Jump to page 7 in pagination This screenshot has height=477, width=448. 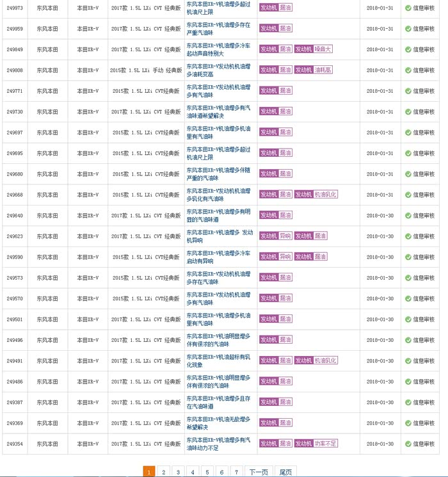pos(237,472)
